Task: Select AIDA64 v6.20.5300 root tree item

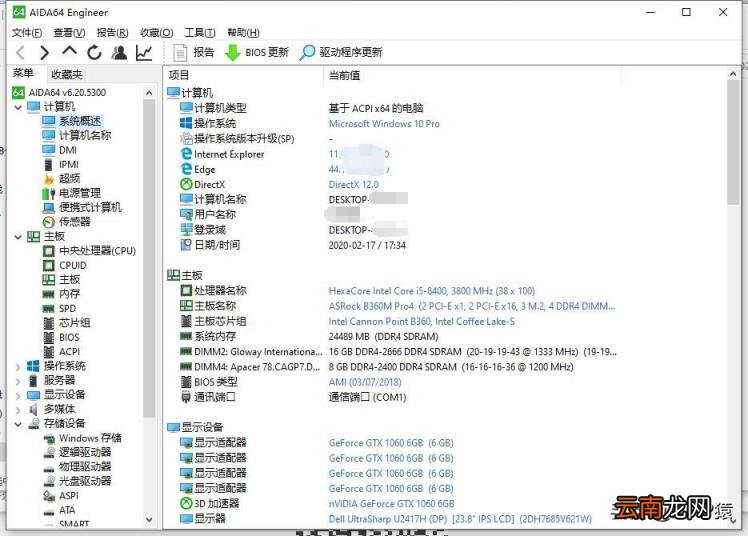Action: 60,93
